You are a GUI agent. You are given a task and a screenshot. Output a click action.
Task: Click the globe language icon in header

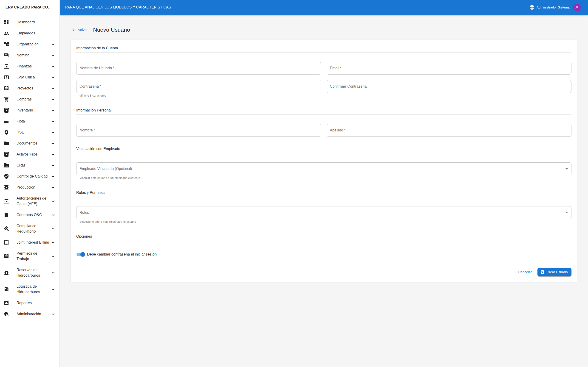pyautogui.click(x=532, y=7)
